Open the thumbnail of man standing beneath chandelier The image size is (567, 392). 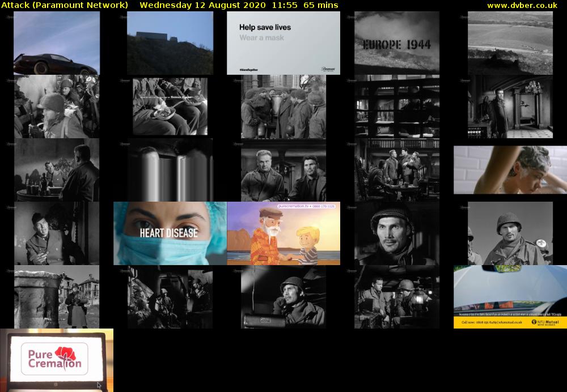point(510,106)
